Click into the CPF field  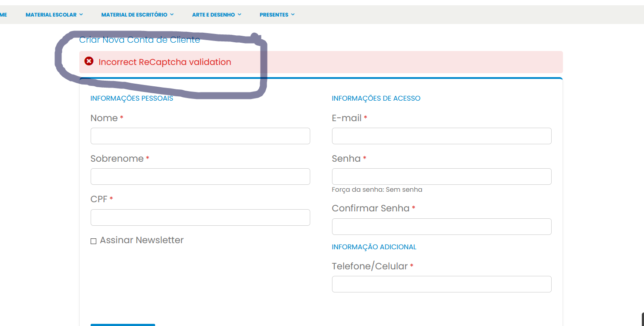(200, 217)
